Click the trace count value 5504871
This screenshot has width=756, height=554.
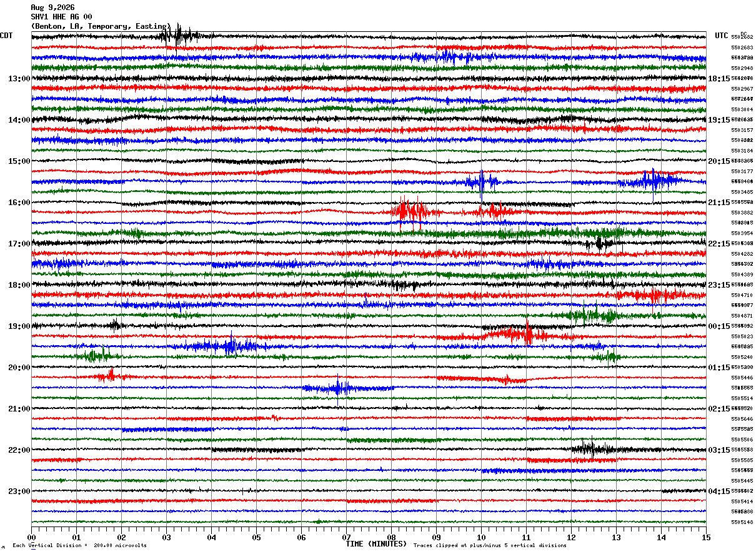(742, 316)
